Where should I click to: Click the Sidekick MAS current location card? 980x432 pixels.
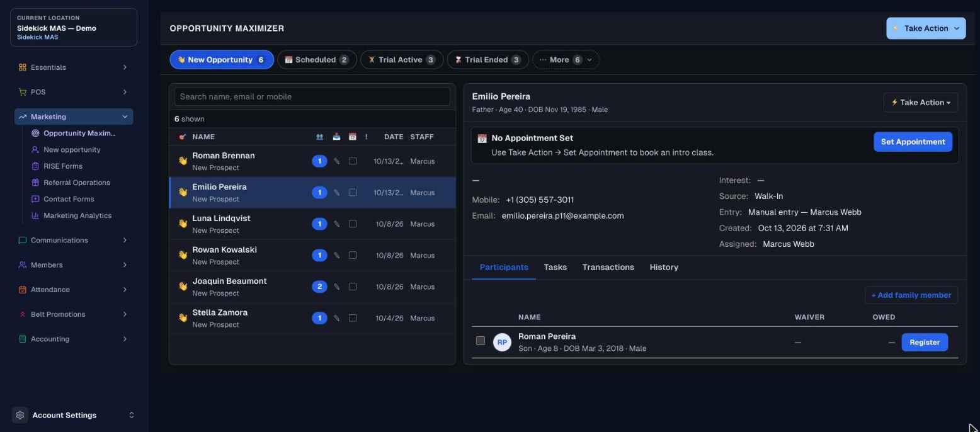click(x=74, y=28)
